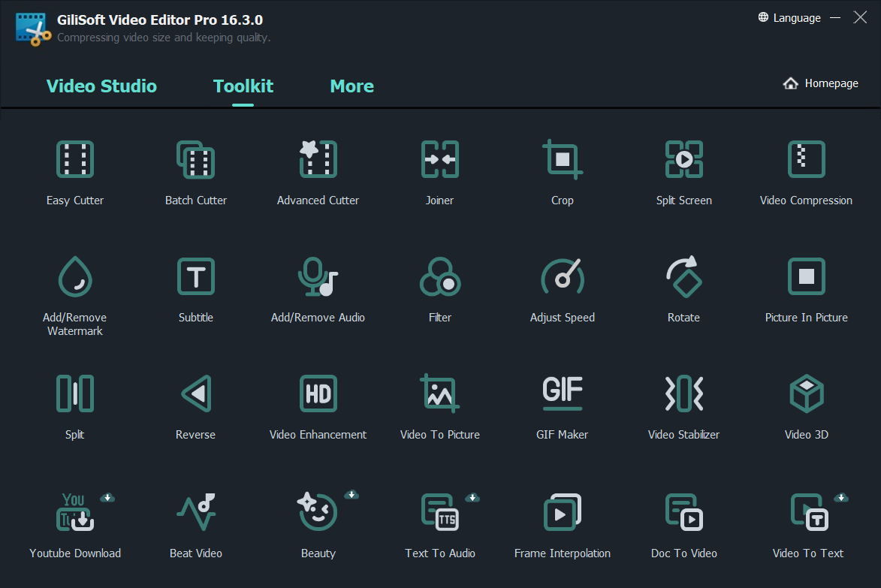This screenshot has height=588, width=881.
Task: Select the Beauty tool icon
Action: (x=318, y=511)
